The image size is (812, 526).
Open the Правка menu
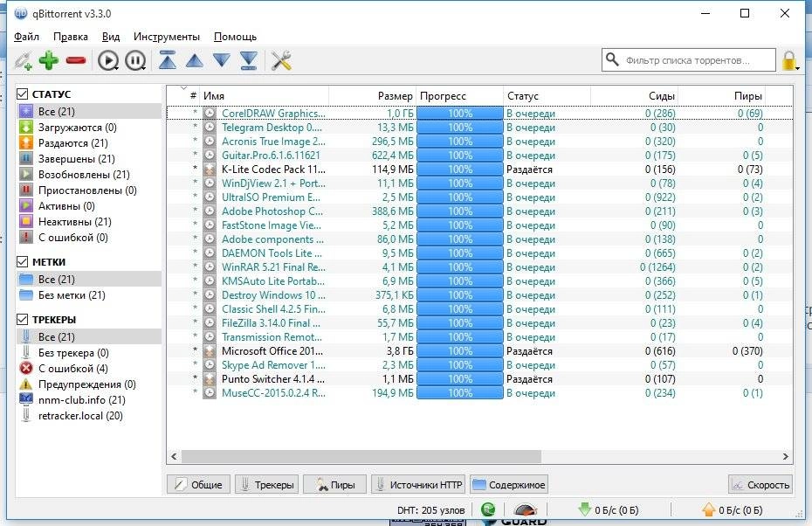(71, 37)
